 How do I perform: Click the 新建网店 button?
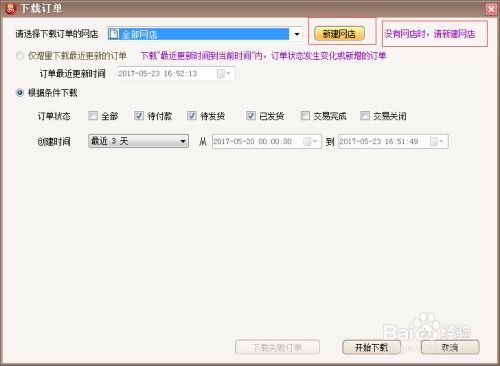(x=339, y=34)
